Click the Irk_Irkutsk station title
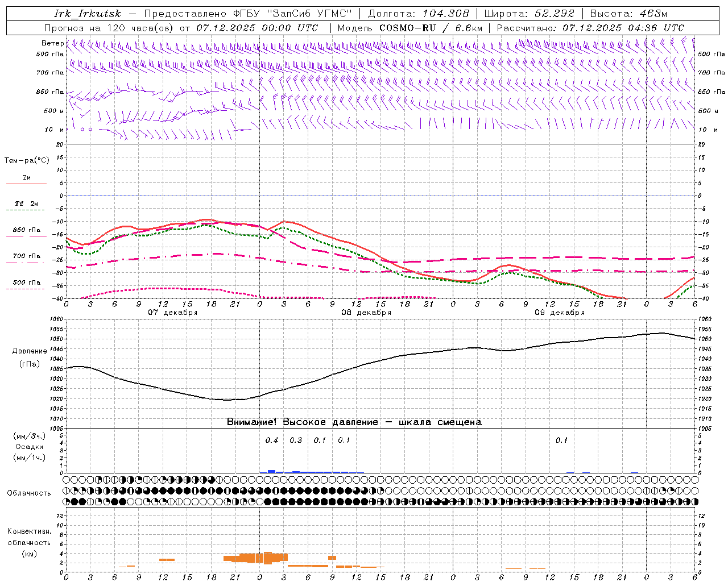The image size is (728, 582). tap(88, 14)
